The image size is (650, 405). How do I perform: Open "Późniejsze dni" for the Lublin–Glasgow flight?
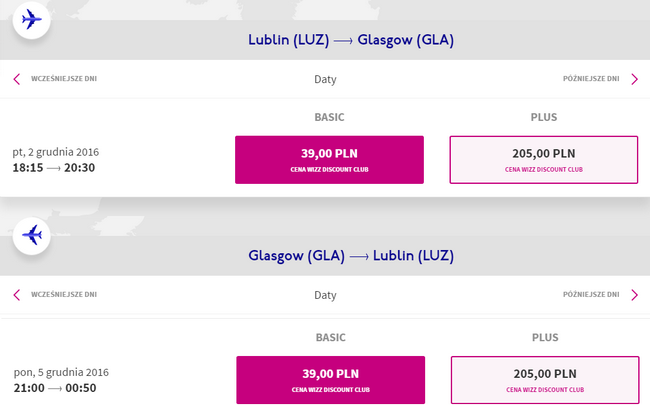pyautogui.click(x=590, y=78)
